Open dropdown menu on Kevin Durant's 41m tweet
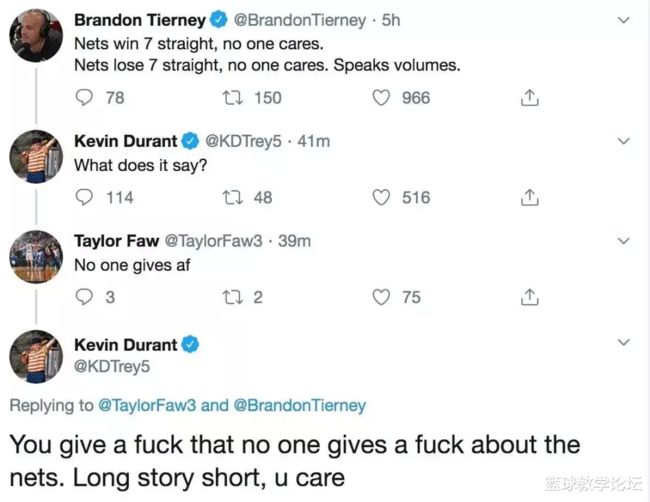 point(623,141)
